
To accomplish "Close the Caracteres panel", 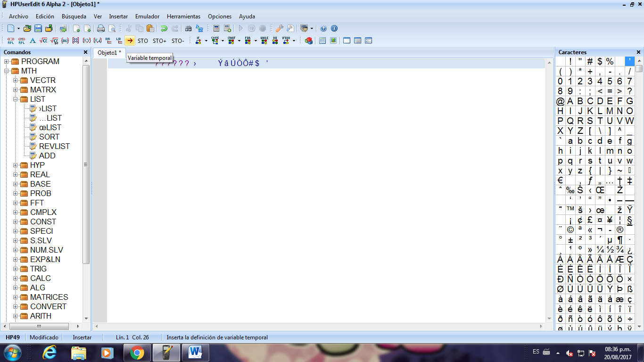I will coord(639,52).
